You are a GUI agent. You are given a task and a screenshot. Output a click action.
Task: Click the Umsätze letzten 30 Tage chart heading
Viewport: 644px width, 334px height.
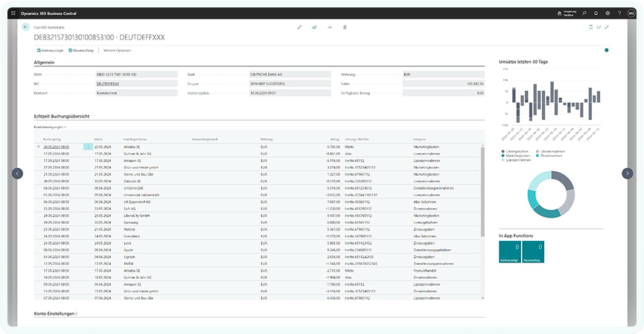(523, 62)
